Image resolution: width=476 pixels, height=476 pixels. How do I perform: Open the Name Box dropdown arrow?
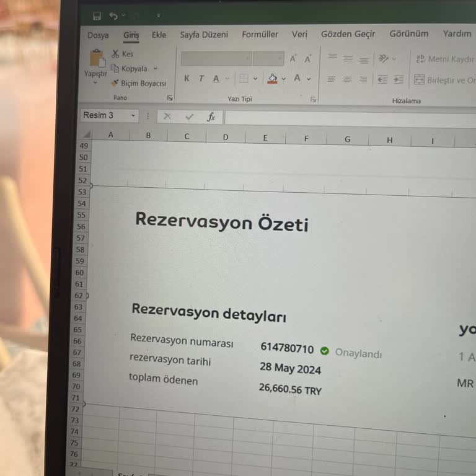point(133,116)
